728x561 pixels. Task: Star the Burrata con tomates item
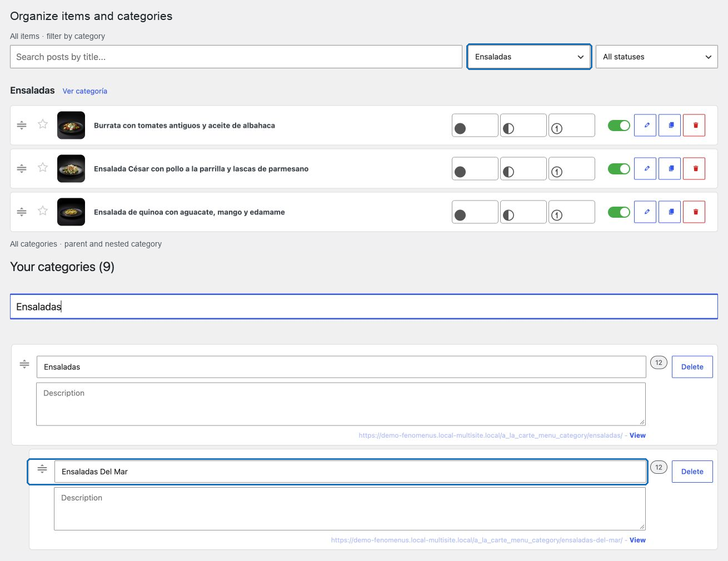coord(43,124)
